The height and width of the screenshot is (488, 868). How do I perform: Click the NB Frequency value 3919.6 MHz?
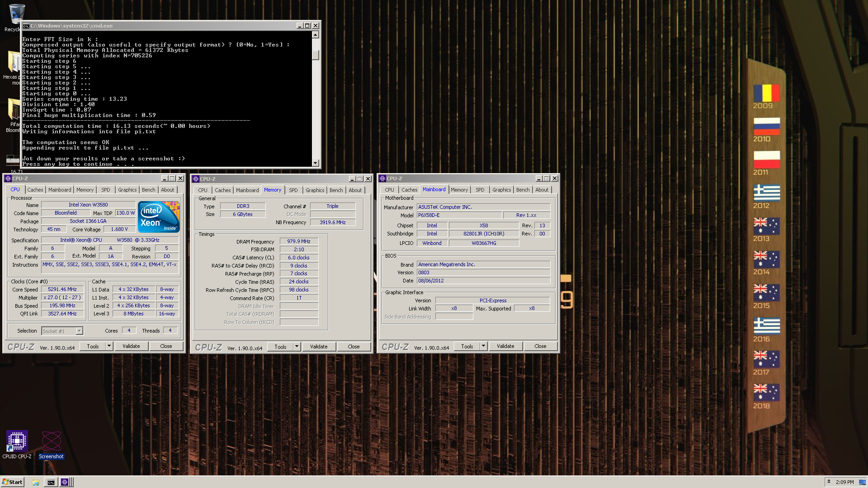pyautogui.click(x=333, y=223)
